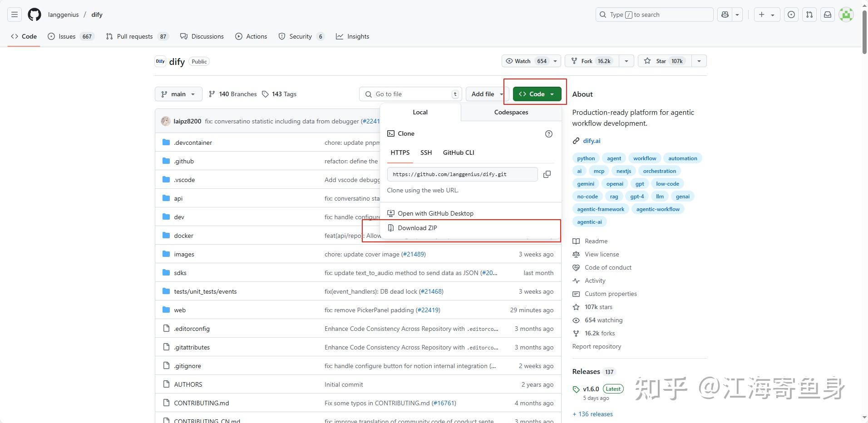Click the Readme book icon in About
Screen dimensions: 868x423
[576, 241]
